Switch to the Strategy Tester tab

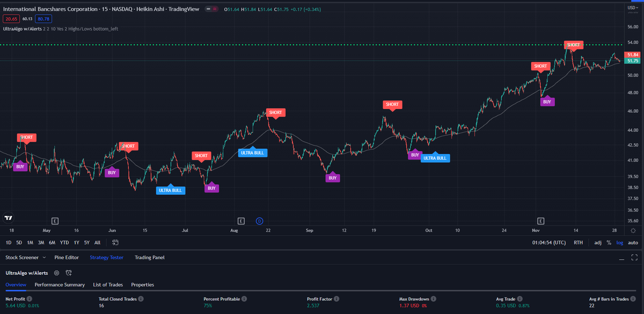[x=107, y=258]
